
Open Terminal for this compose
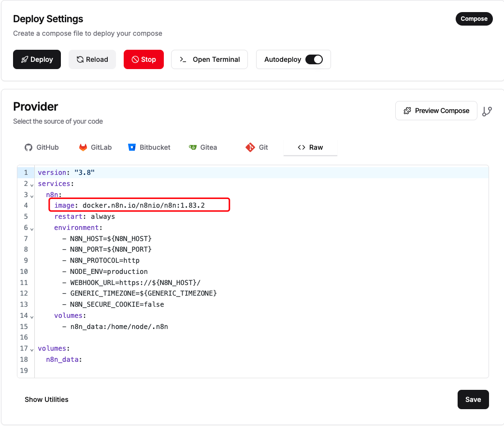click(x=209, y=59)
